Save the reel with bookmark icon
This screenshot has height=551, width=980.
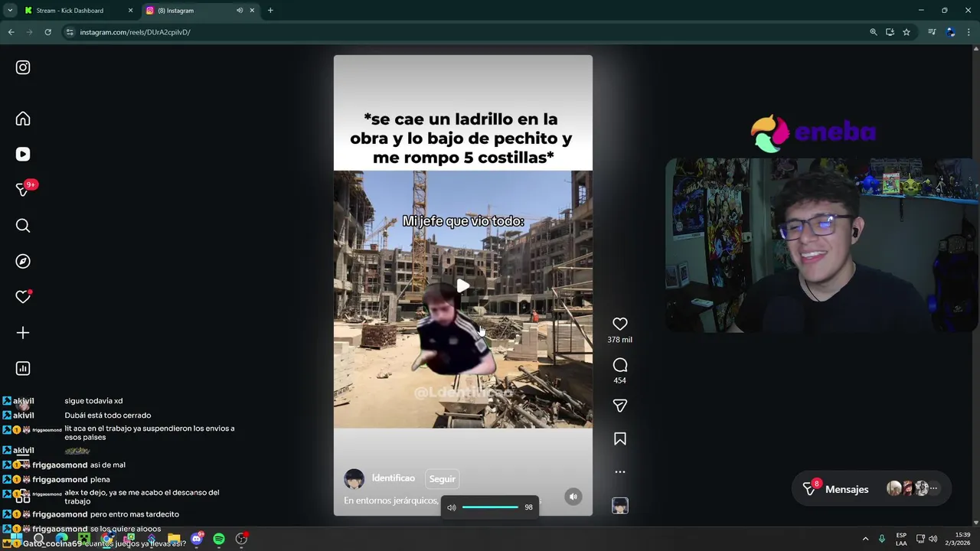[620, 439]
